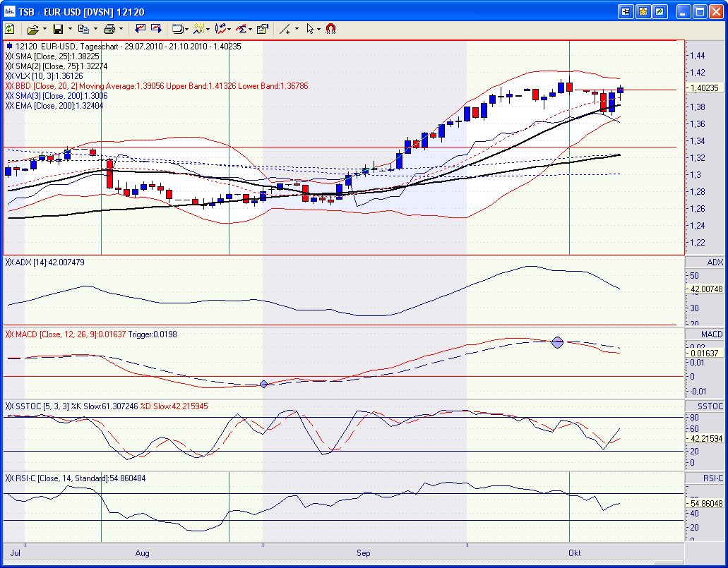
Task: Save the current EUR-USD chart
Action: [x=59, y=29]
